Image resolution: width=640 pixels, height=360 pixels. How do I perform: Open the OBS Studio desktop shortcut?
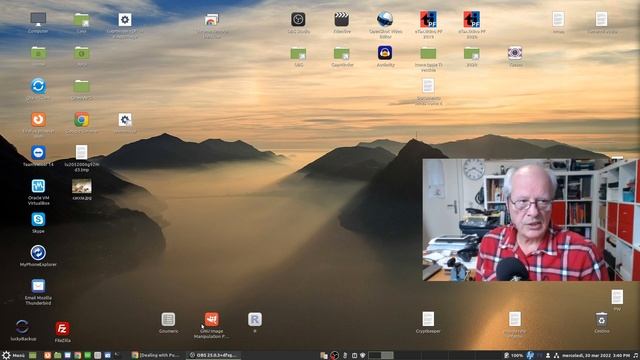point(298,20)
